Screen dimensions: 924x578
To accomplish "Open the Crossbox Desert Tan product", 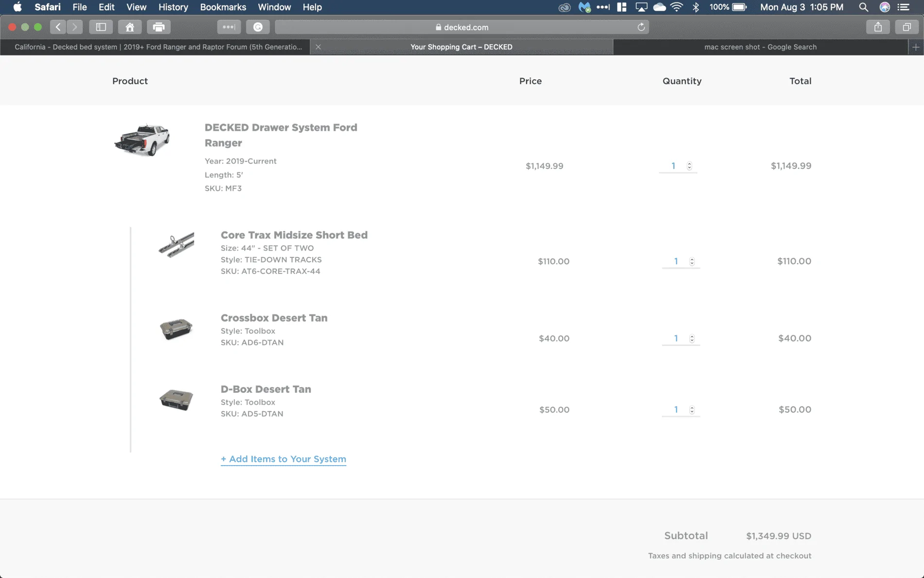I will point(274,318).
